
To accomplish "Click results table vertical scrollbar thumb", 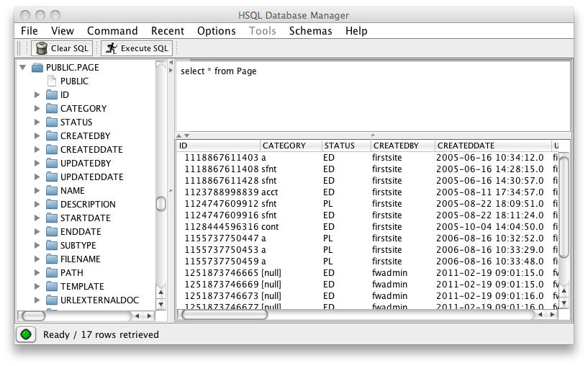I will 564,207.
